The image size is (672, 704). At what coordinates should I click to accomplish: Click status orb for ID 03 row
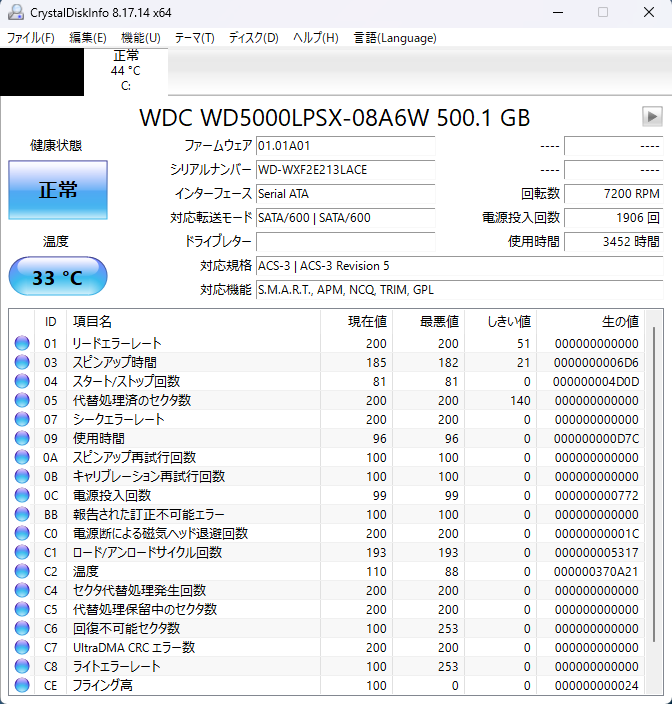(x=22, y=362)
